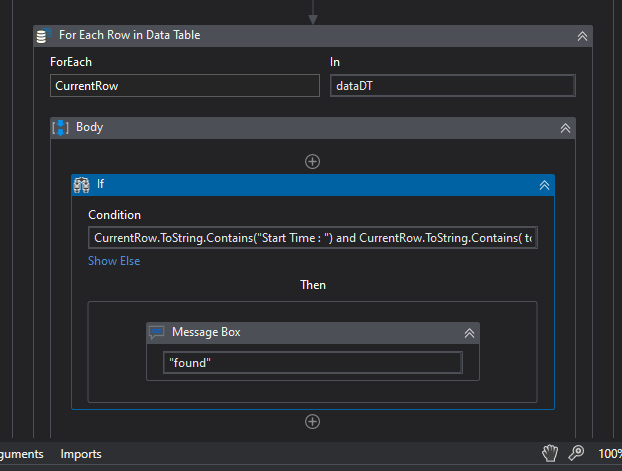The image size is (622, 471).
Task: Collapse the Body container
Action: click(565, 128)
